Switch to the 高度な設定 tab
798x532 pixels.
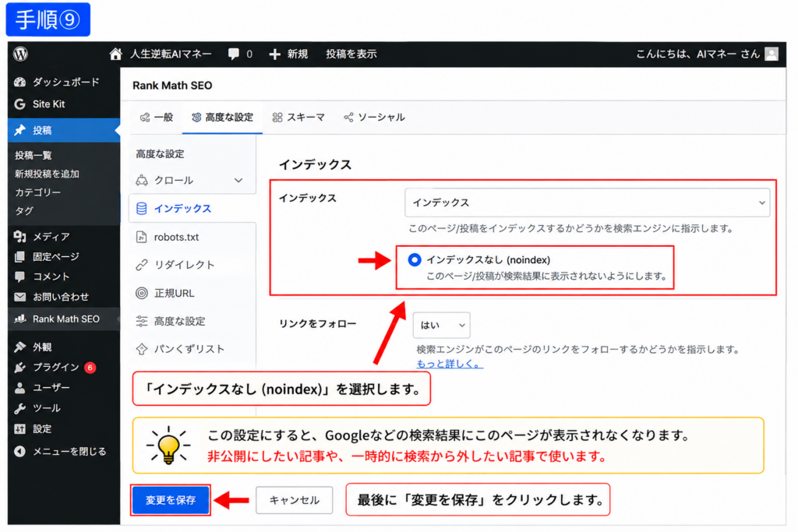[222, 118]
